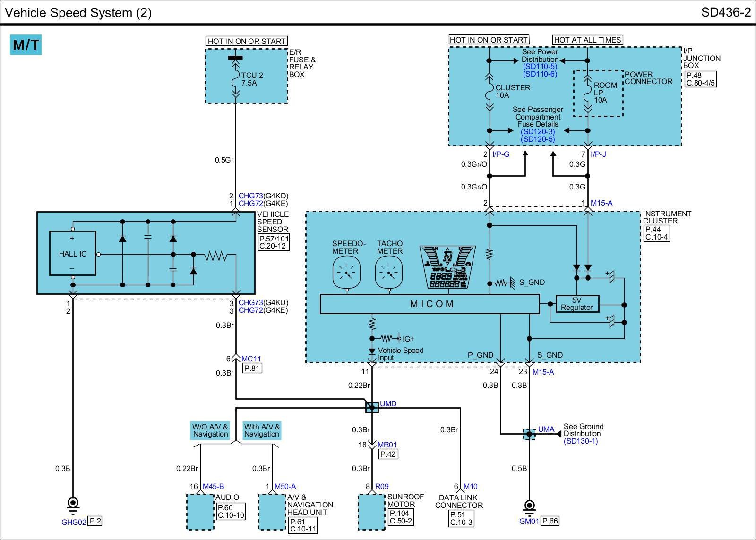Screen dimensions: 756x540
Task: Select the HALL IC block
Action: point(73,254)
